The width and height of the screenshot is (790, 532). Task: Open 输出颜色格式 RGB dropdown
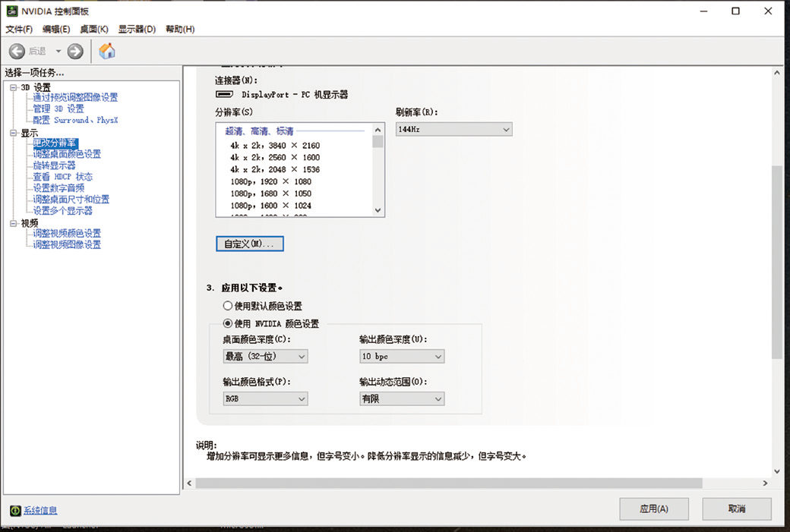(265, 398)
